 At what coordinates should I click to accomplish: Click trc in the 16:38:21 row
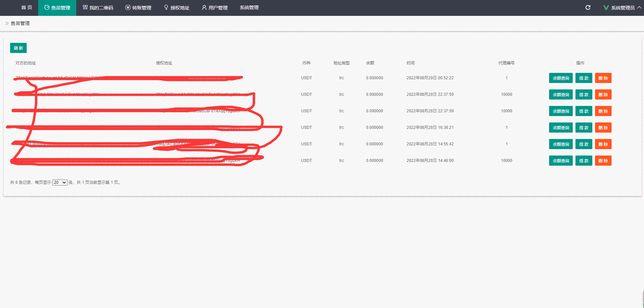(x=342, y=128)
